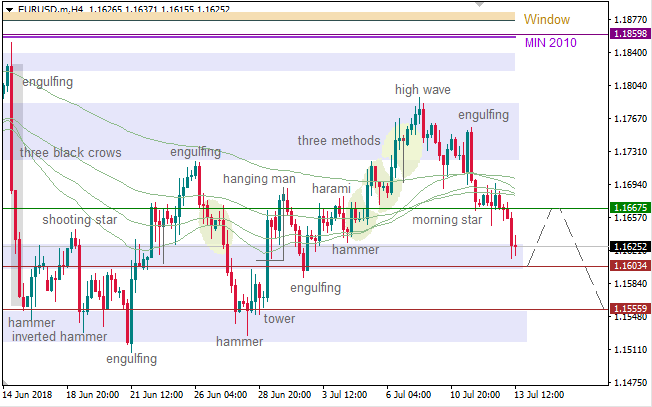The height and width of the screenshot is (407, 652).
Task: Click the 'inverted hammer' annotation
Action: tap(57, 337)
